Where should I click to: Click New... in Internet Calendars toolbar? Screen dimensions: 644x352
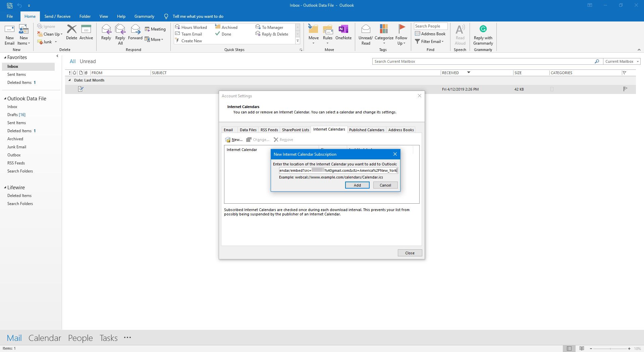pos(234,140)
